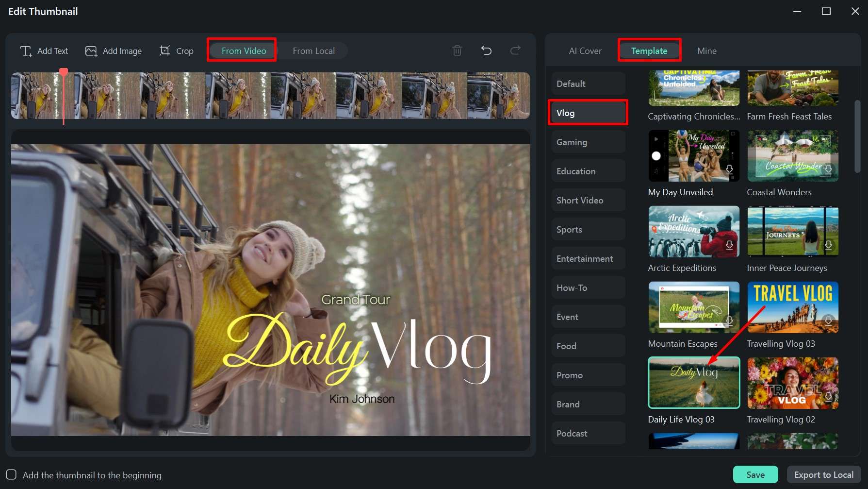Select the How-To template category
Viewport: 868px width, 489px height.
tap(588, 287)
